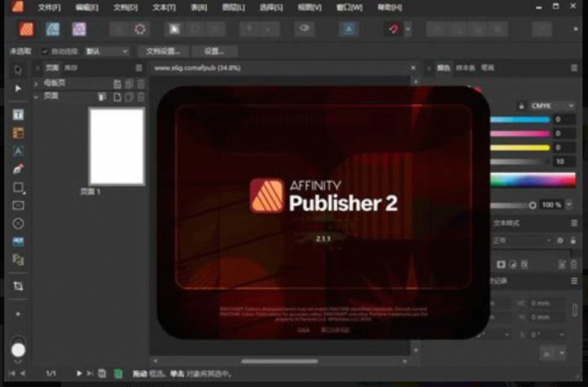The width and height of the screenshot is (588, 387).
Task: Toggle the blue A baseline grid button
Action: coord(349,29)
